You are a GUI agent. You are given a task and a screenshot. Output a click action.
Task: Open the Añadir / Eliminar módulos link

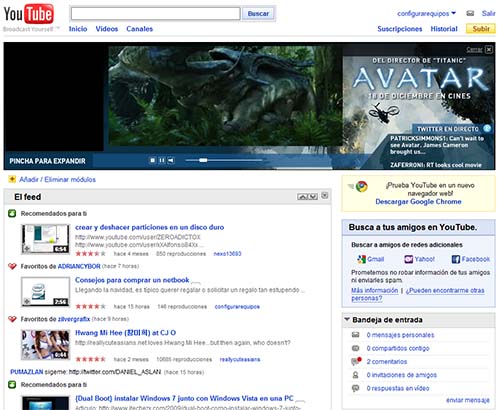[57, 180]
